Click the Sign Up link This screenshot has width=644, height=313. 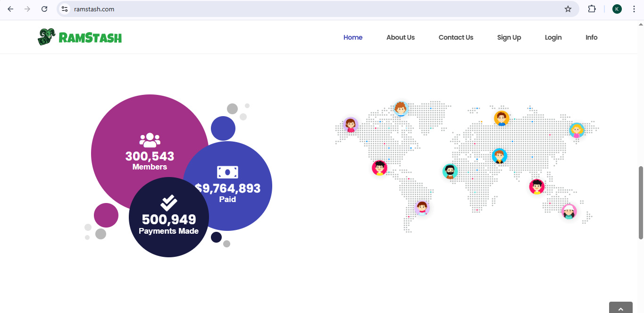[509, 37]
